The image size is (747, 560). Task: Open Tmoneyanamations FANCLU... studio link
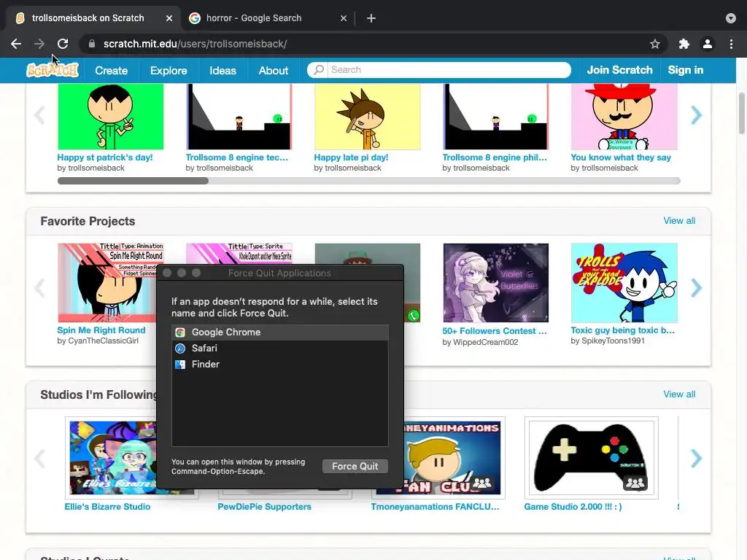[x=435, y=507]
